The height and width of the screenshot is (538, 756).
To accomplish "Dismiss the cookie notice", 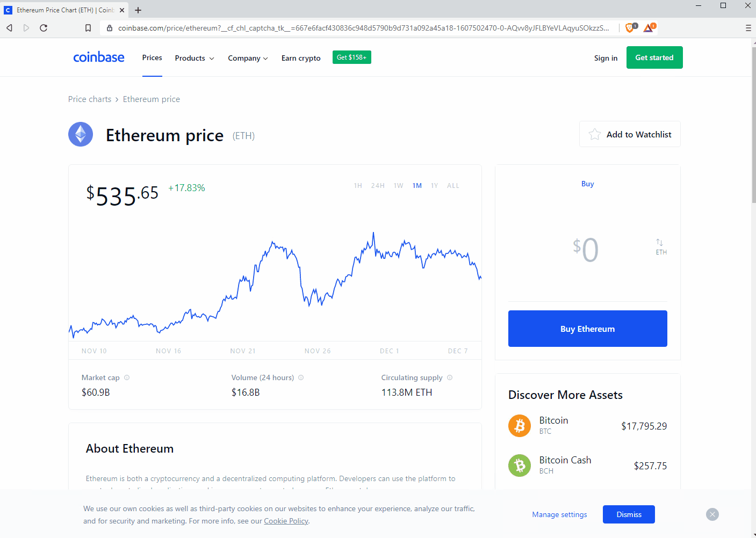I will 629,514.
